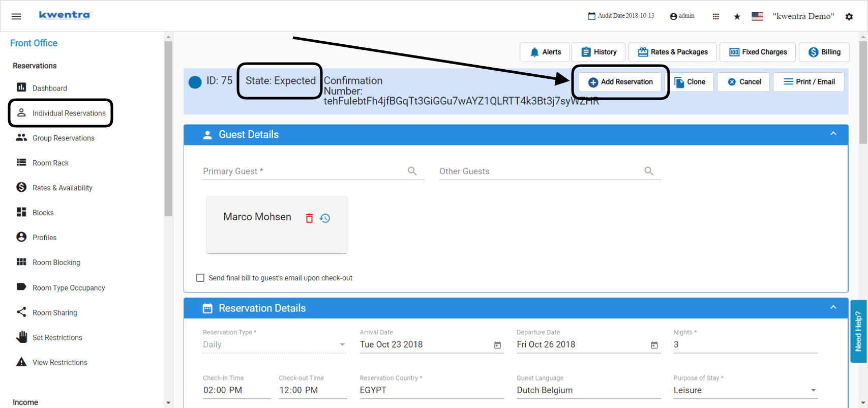The height and width of the screenshot is (408, 868).
Task: Cancel the reservation
Action: click(x=744, y=82)
